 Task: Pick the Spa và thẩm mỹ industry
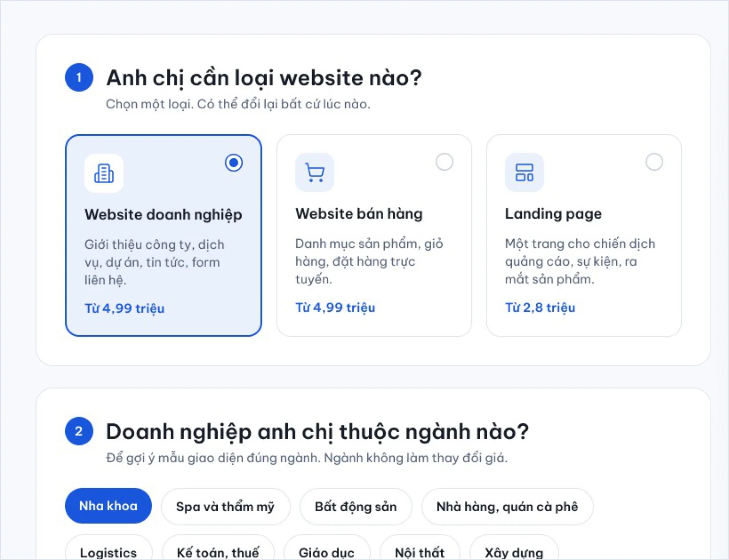click(225, 507)
